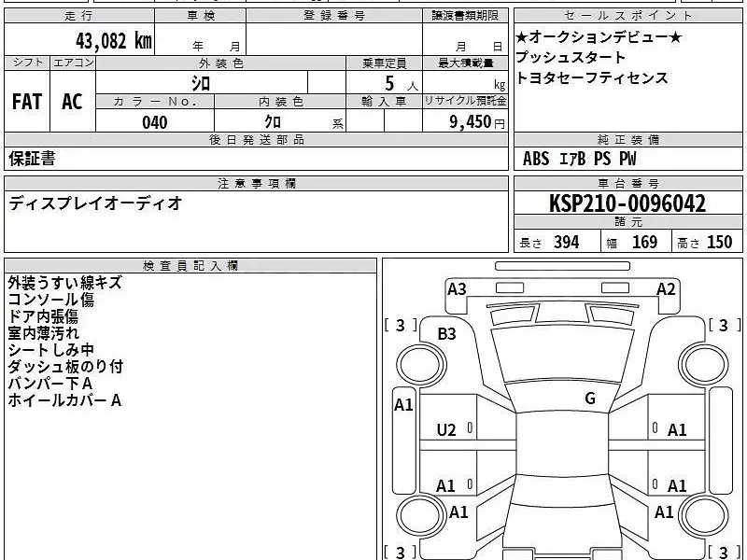Select the FAT shift value

[27, 102]
